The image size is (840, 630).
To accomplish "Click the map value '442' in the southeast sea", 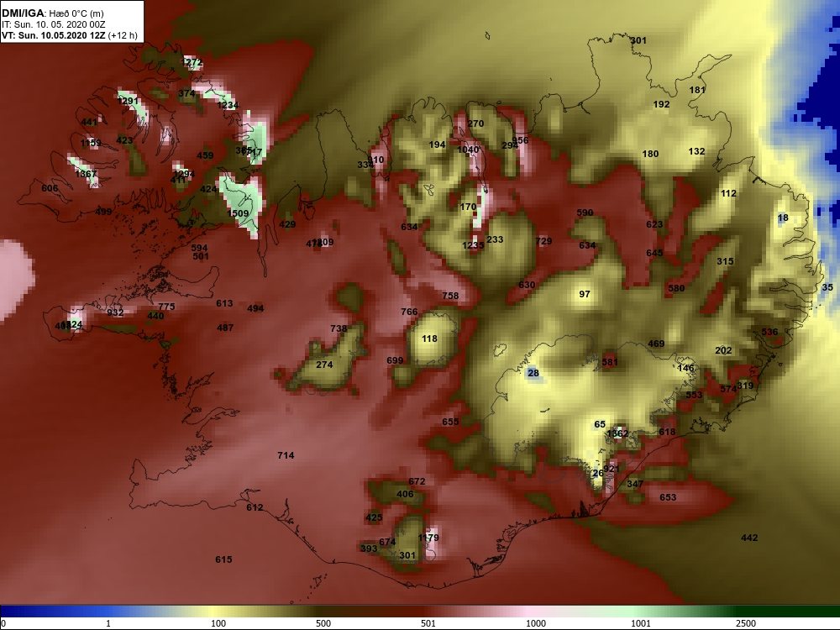I will tap(749, 538).
